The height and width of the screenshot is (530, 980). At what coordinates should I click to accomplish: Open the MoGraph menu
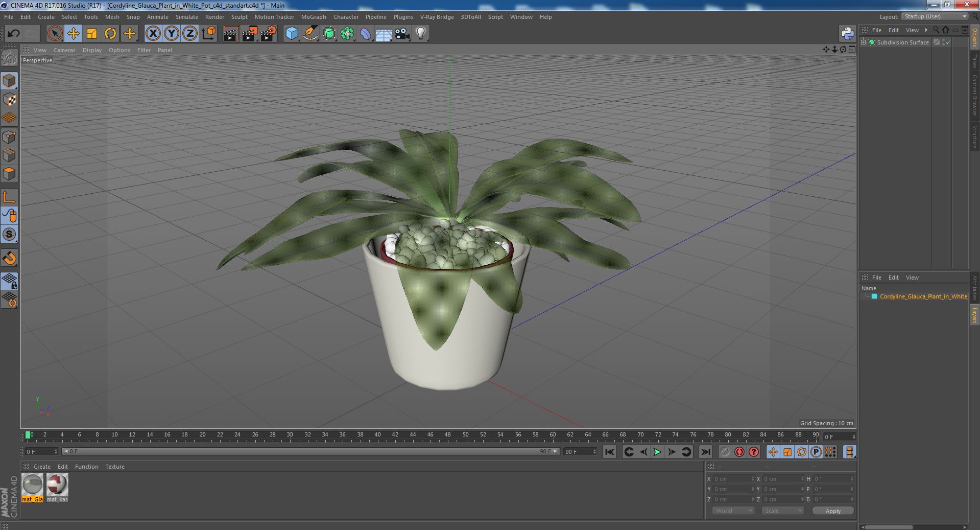point(314,17)
